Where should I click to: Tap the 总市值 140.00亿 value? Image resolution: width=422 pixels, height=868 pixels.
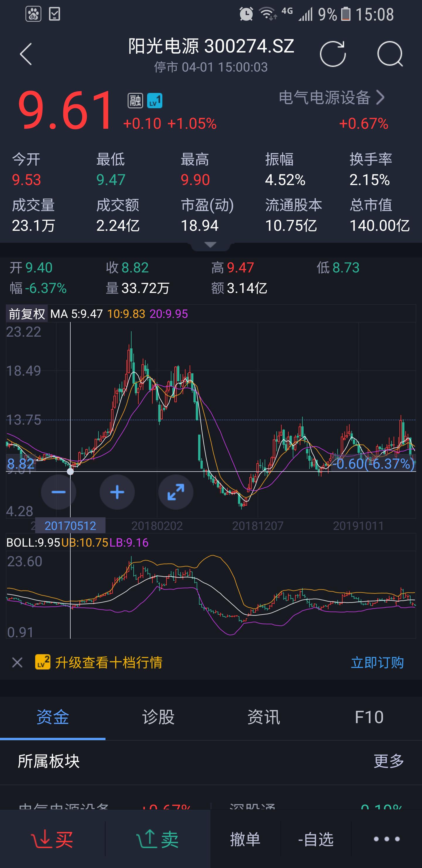coord(380,226)
